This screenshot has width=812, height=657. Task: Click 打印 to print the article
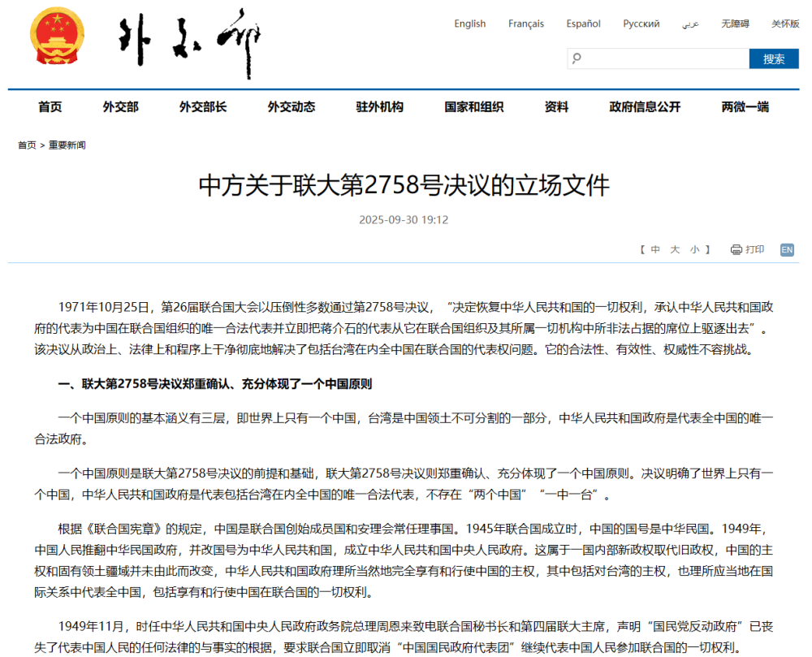click(753, 249)
